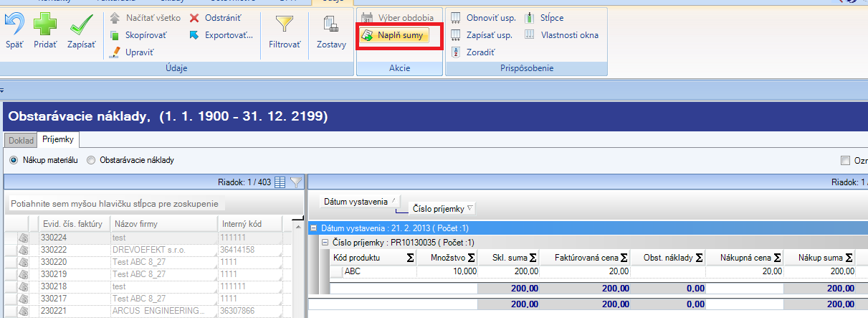The height and width of the screenshot is (318, 868).
Task: Click the ABC row selector box
Action: coord(337,271)
